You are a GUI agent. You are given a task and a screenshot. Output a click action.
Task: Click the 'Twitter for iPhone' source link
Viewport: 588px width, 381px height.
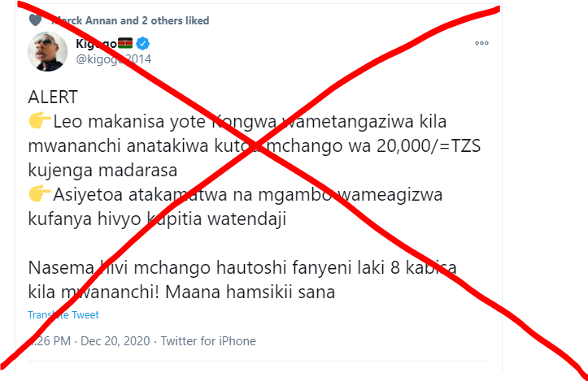click(208, 341)
